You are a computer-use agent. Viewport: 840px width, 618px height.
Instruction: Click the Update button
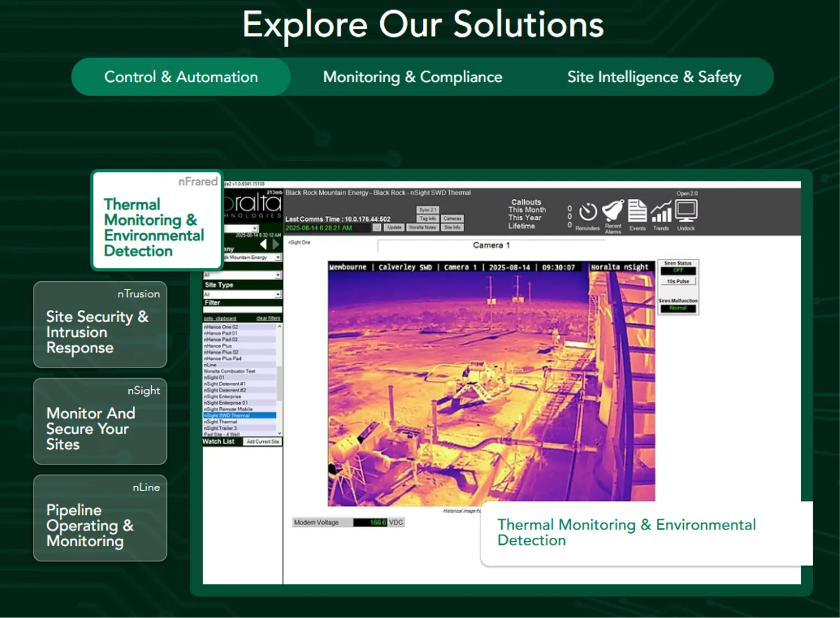click(394, 227)
